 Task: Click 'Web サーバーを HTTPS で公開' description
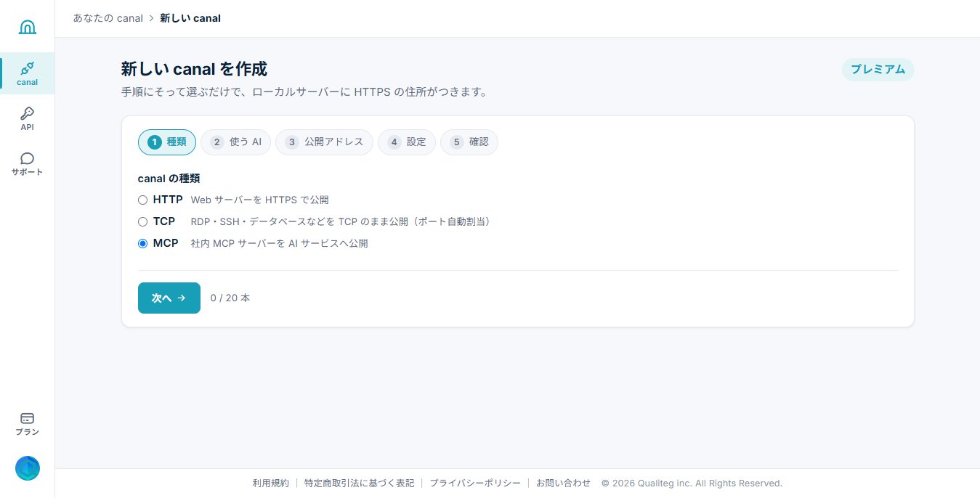click(x=260, y=200)
